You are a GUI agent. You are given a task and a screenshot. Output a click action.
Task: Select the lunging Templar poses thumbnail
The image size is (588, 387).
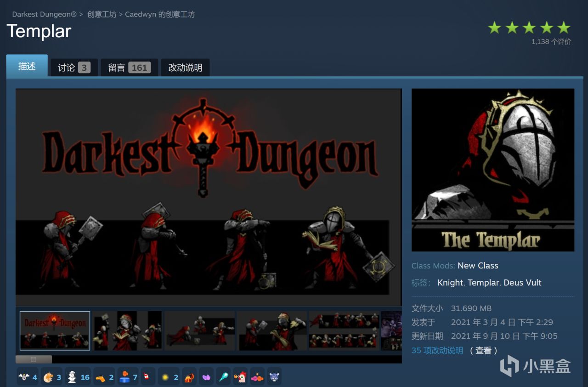(x=199, y=330)
